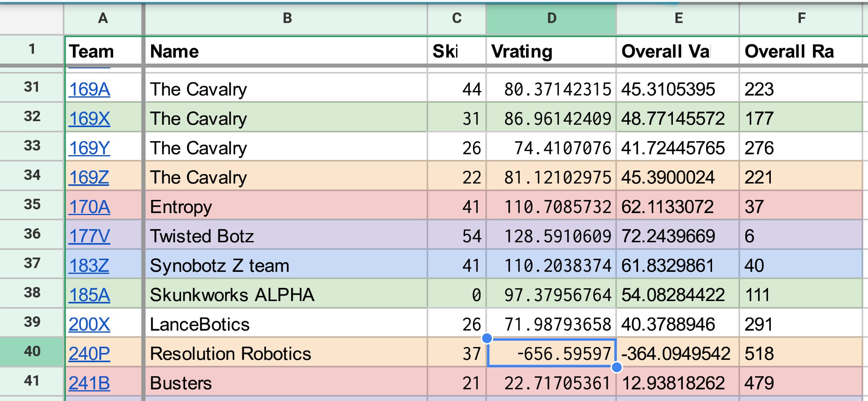Select the skills value 0 cell
Viewport: 868px width, 401px height.
tap(457, 294)
